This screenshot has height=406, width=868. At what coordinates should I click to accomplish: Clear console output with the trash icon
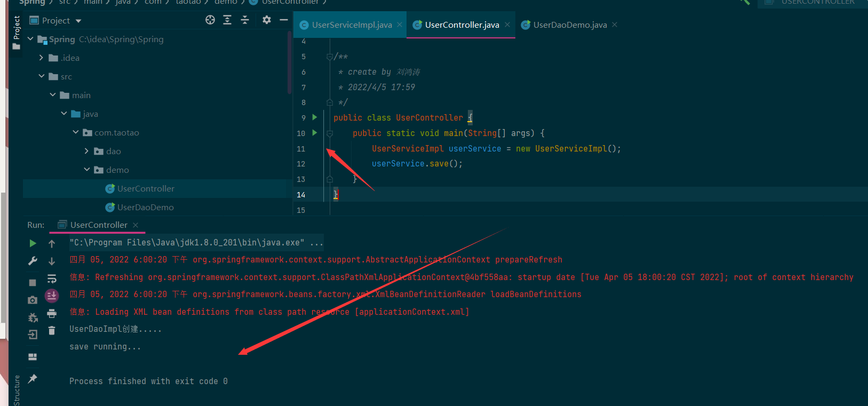[x=52, y=331]
